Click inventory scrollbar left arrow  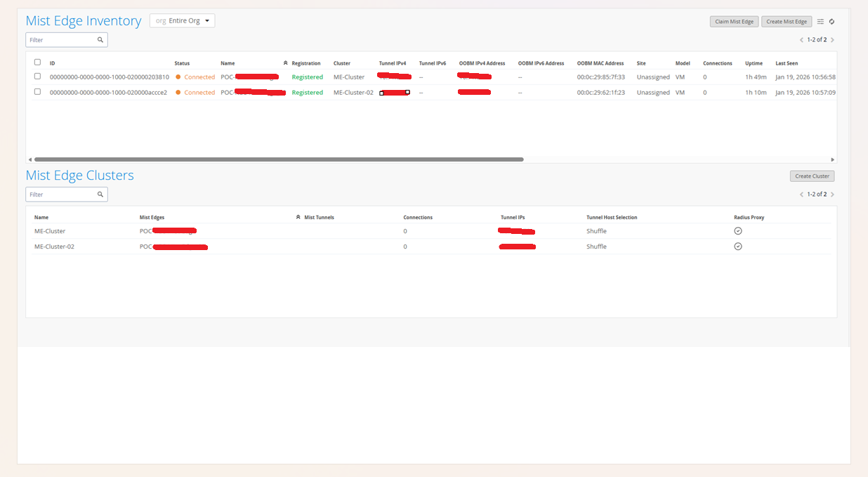click(x=29, y=159)
